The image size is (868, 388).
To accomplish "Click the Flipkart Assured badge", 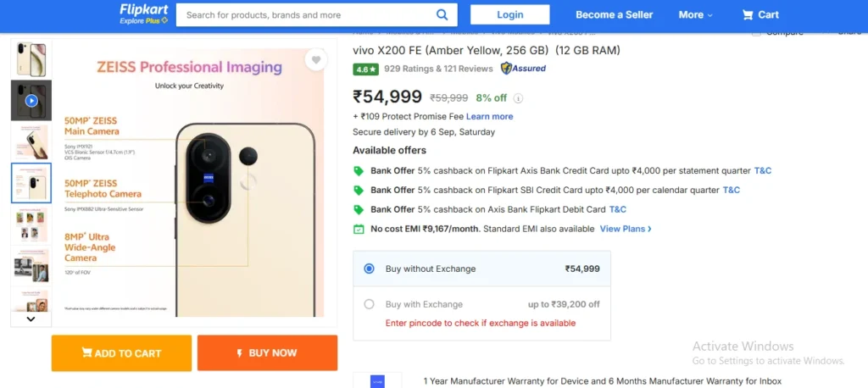I will click(523, 69).
